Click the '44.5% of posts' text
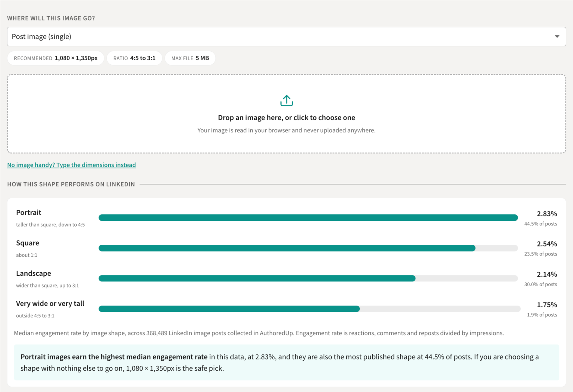The width and height of the screenshot is (573, 392). tap(540, 224)
